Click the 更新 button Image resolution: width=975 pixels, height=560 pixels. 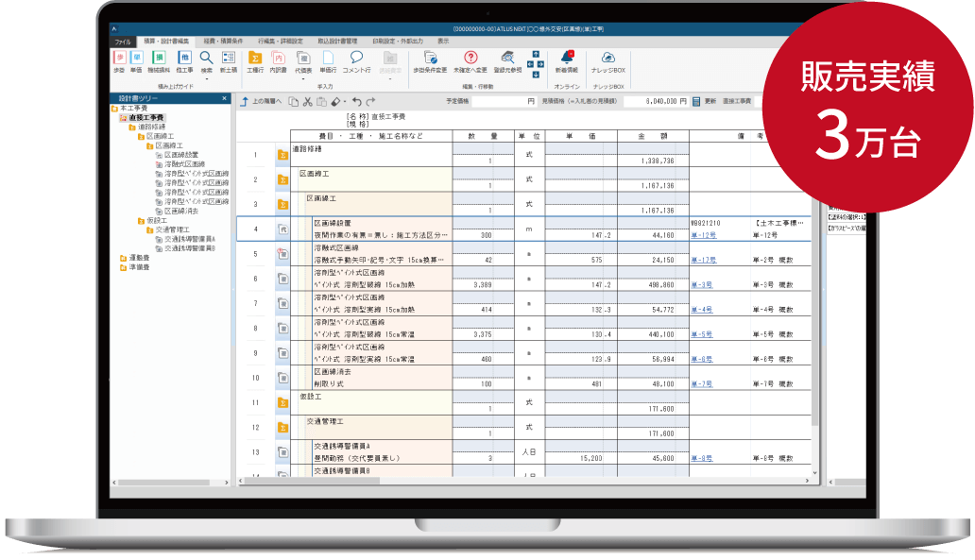pyautogui.click(x=710, y=101)
